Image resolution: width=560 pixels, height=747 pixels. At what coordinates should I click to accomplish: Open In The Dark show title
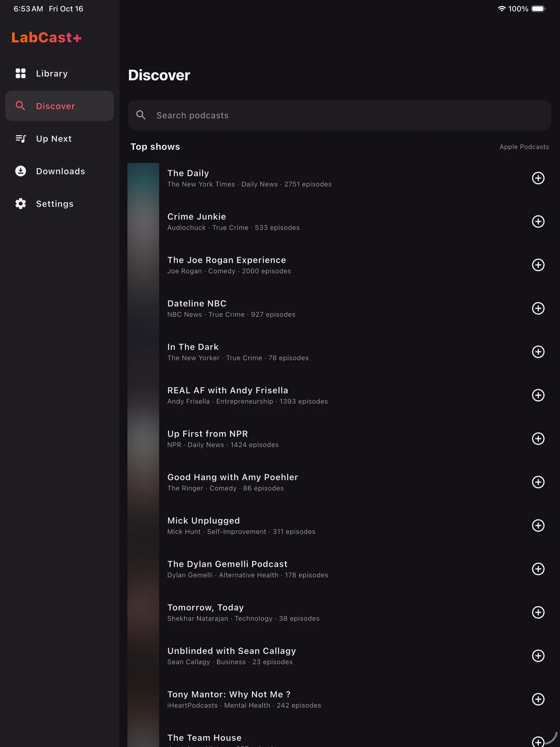(193, 347)
